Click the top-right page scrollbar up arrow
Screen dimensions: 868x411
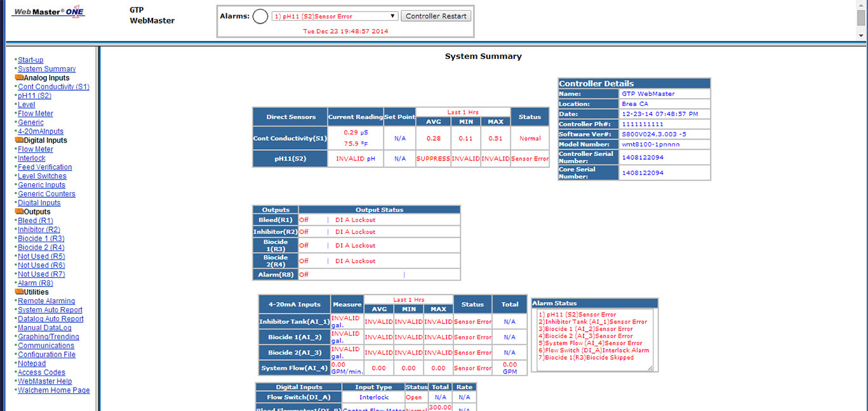[861, 5]
